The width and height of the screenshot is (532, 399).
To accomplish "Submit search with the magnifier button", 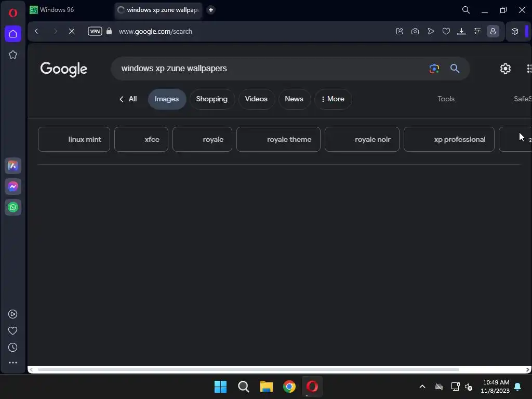I will click(x=455, y=69).
